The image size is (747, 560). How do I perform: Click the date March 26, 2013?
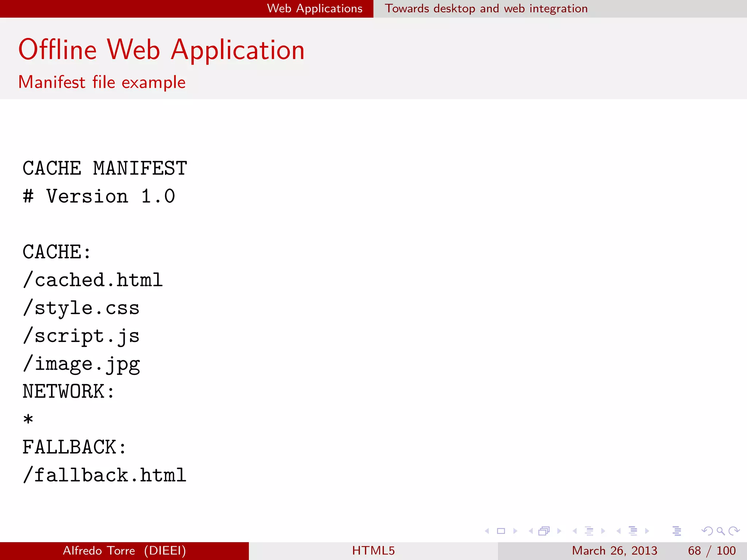pyautogui.click(x=615, y=551)
